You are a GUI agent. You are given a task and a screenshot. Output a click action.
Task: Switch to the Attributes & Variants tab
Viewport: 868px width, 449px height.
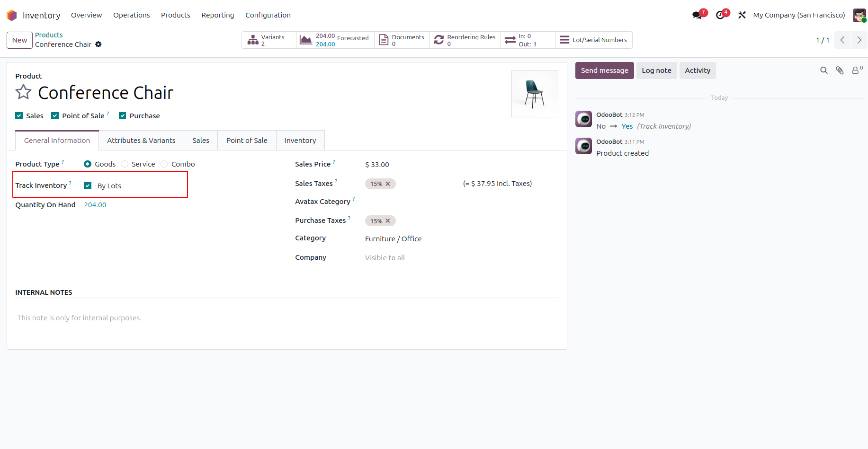click(141, 141)
